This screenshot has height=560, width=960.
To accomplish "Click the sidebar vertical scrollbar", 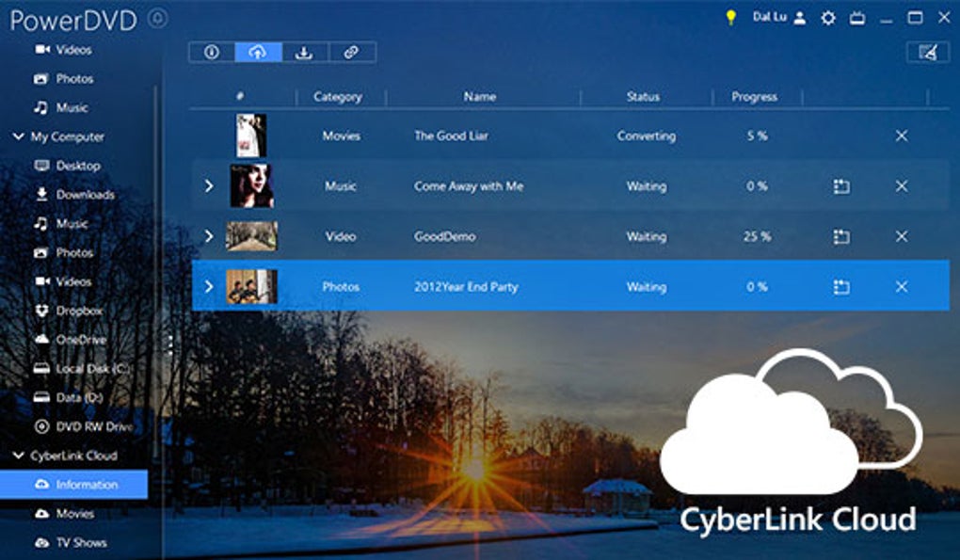I will coord(155,269).
